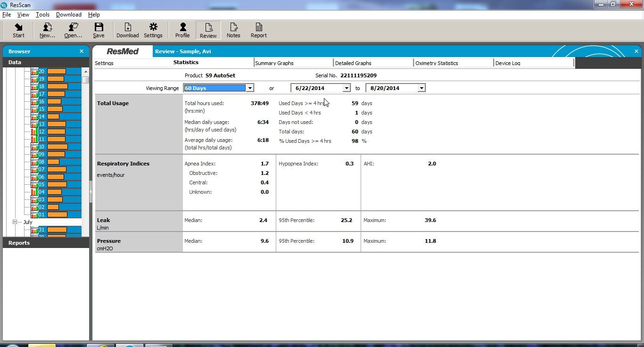Open the patient Profile toolbar icon
The image size is (644, 347).
(x=182, y=30)
